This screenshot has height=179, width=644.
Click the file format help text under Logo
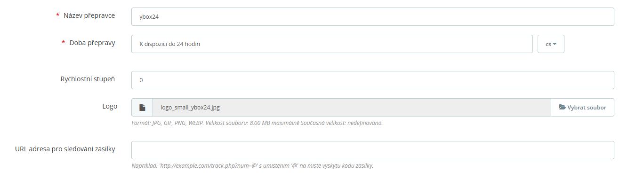[x=257, y=123]
